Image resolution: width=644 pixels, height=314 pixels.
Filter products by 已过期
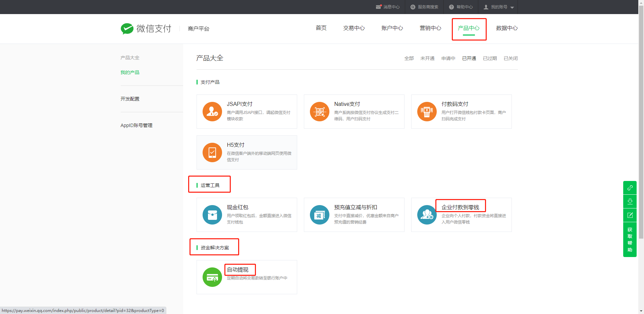490,58
